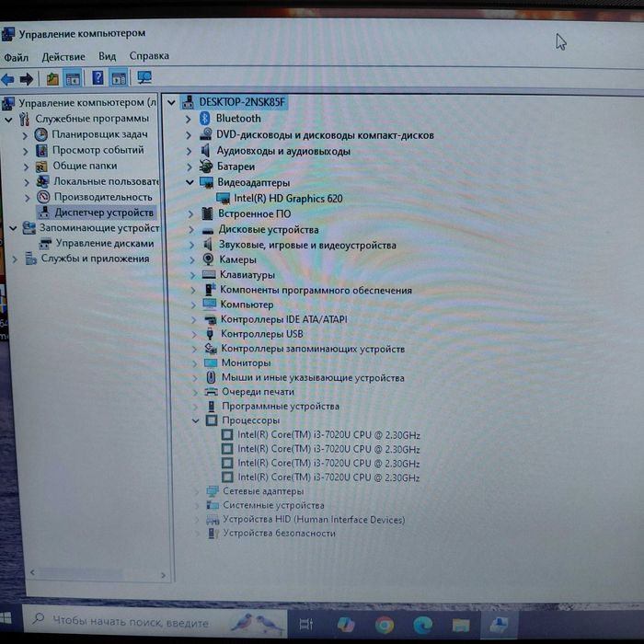The height and width of the screenshot is (644, 644).
Task: Click the Bluetooth category icon
Action: 205,119
